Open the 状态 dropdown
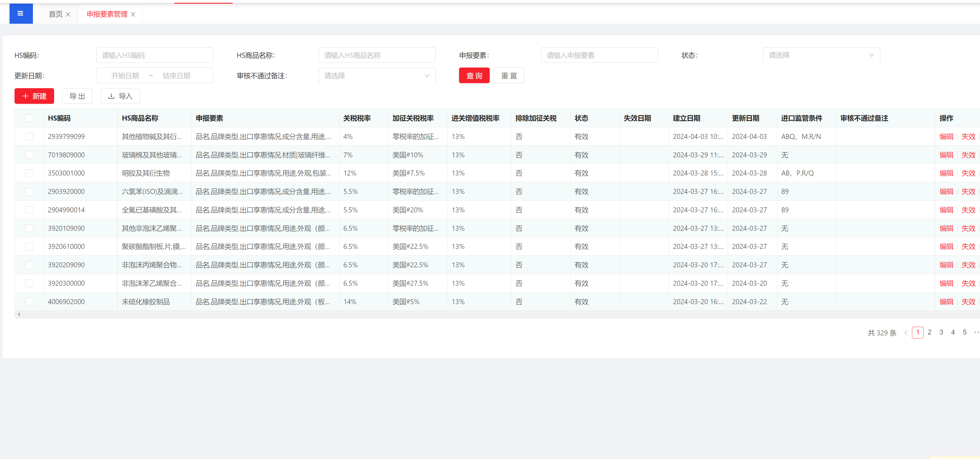This screenshot has height=459, width=980. pyautogui.click(x=821, y=55)
